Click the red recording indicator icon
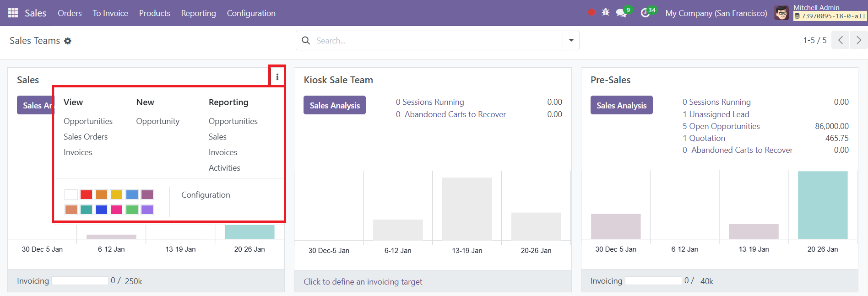This screenshot has width=868, height=296. click(x=591, y=12)
